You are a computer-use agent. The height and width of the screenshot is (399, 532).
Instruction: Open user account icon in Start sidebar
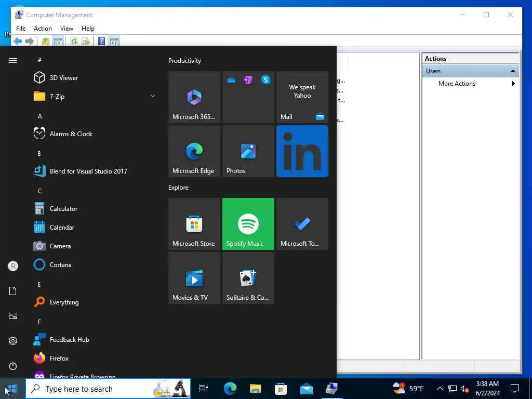tap(13, 266)
